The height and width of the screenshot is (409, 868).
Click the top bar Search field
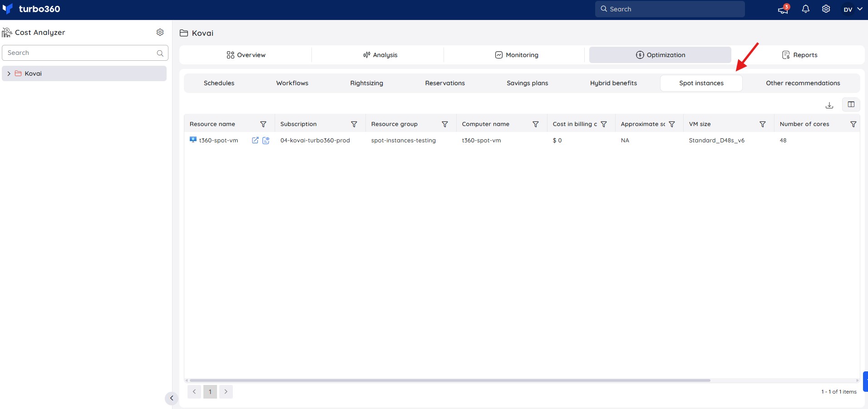[x=670, y=9]
